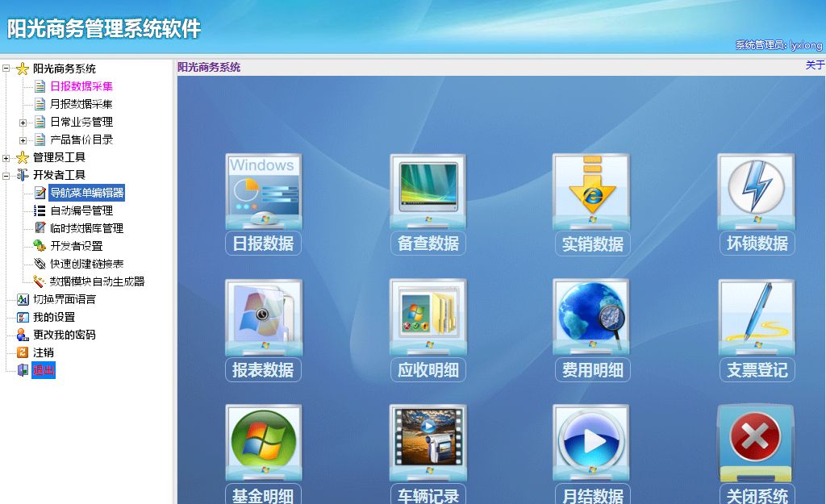Viewport: 826px width, 504px height.
Task: Open the 支票登记 blue pen icon
Action: [x=757, y=317]
